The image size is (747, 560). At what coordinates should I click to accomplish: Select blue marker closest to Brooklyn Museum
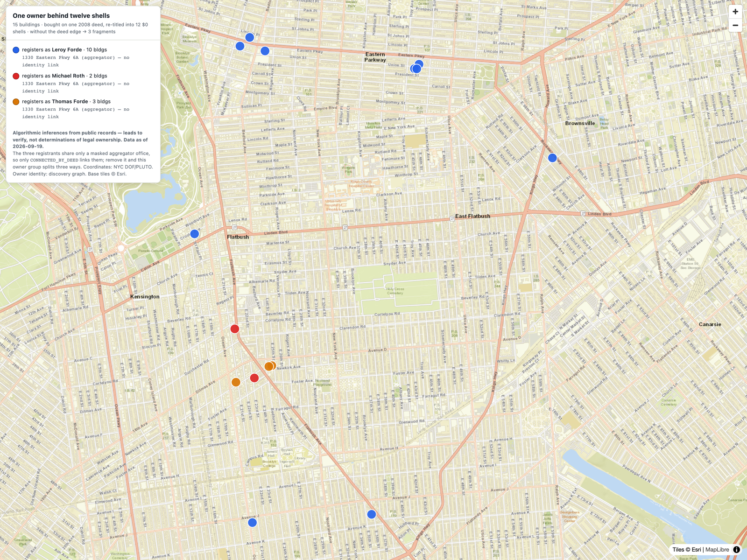[x=240, y=46]
